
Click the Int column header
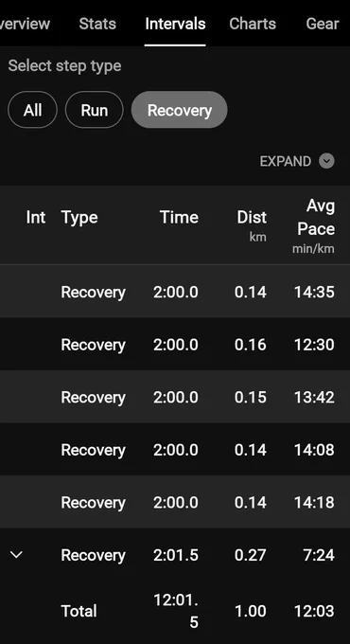tap(36, 217)
